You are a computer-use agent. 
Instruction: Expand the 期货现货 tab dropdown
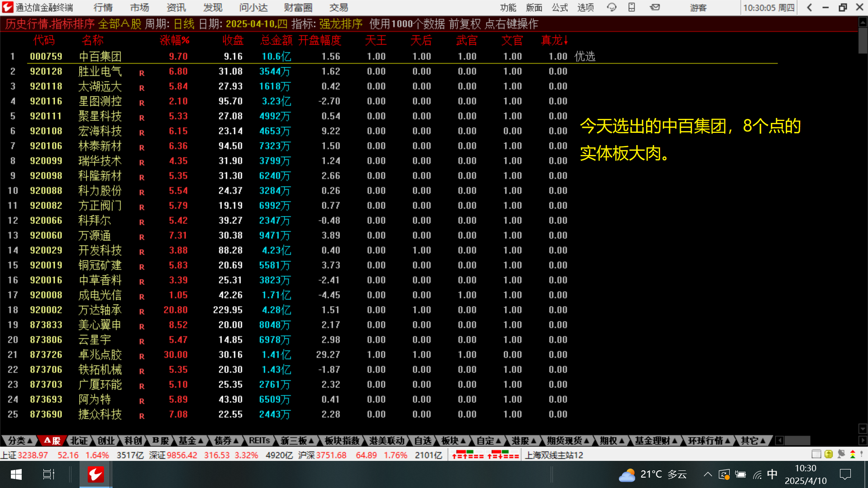[x=568, y=441]
